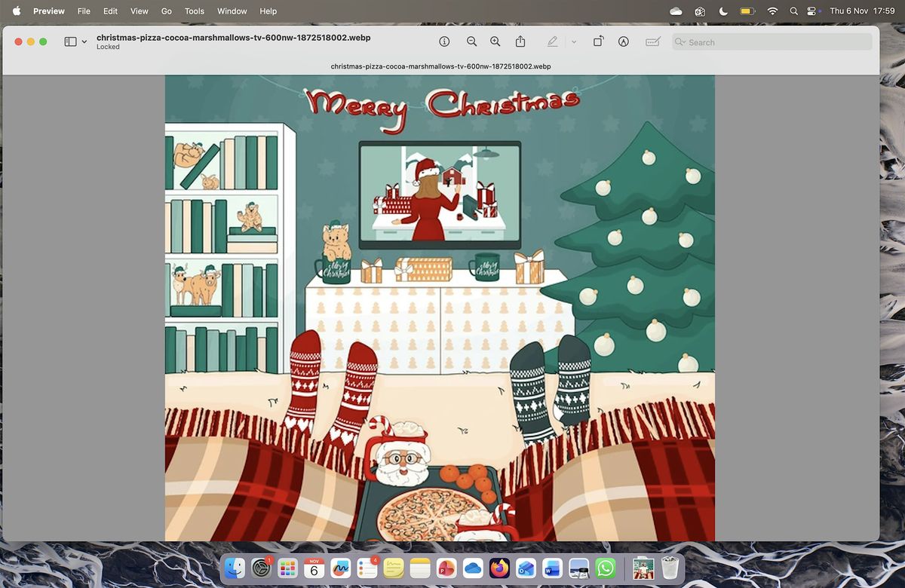Click the zoom in magnifier
Screen dimensions: 905x588
click(x=495, y=42)
